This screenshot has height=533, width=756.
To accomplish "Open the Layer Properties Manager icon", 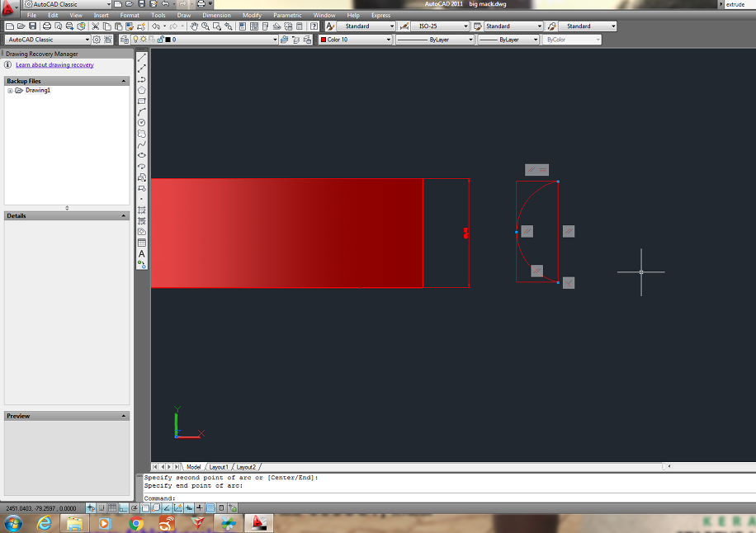I will point(125,40).
